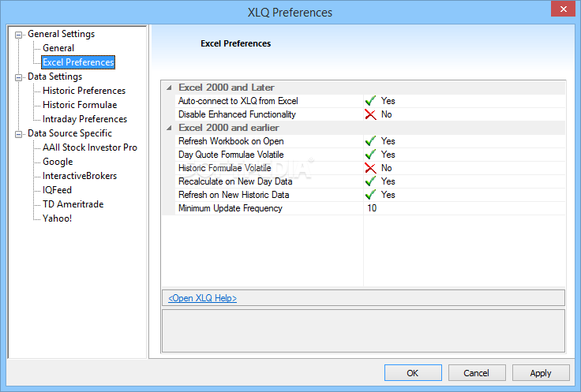The image size is (581, 392).
Task: Select the Recalculate on New Day Data label
Action: click(235, 181)
